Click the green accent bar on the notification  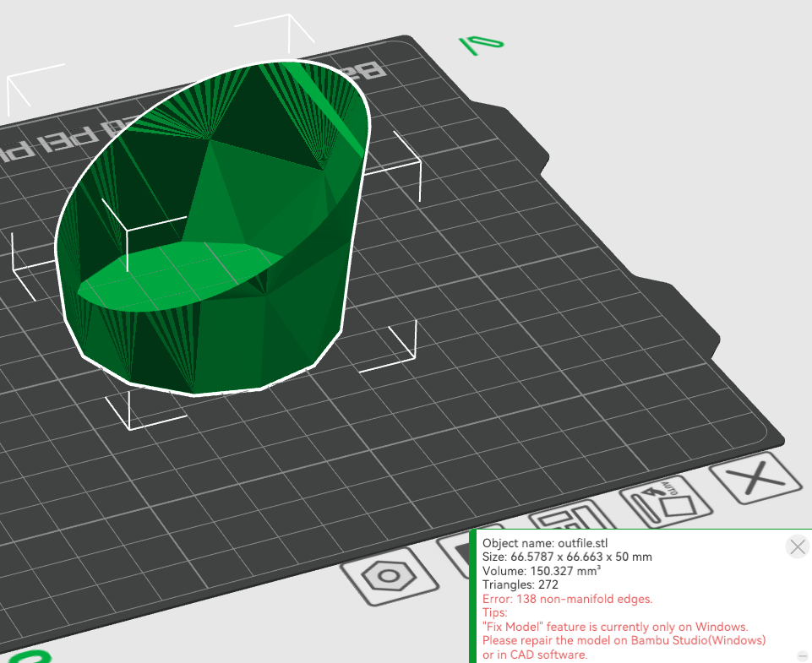(473, 596)
